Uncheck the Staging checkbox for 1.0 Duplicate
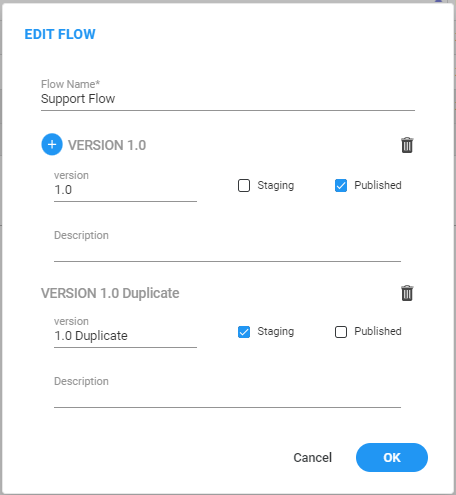The image size is (456, 495). 244,332
